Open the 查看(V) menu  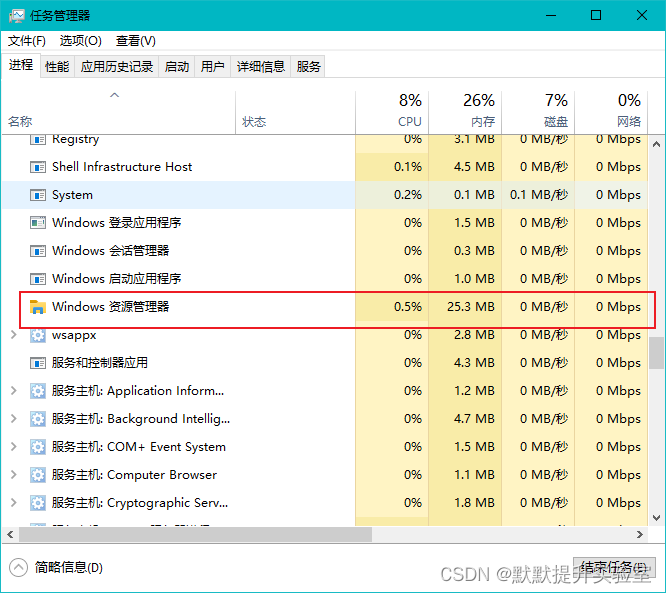click(x=136, y=41)
